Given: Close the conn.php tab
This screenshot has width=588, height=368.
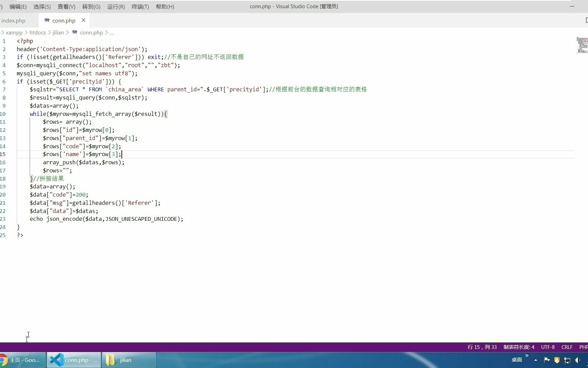Looking at the screenshot, I should (x=83, y=20).
